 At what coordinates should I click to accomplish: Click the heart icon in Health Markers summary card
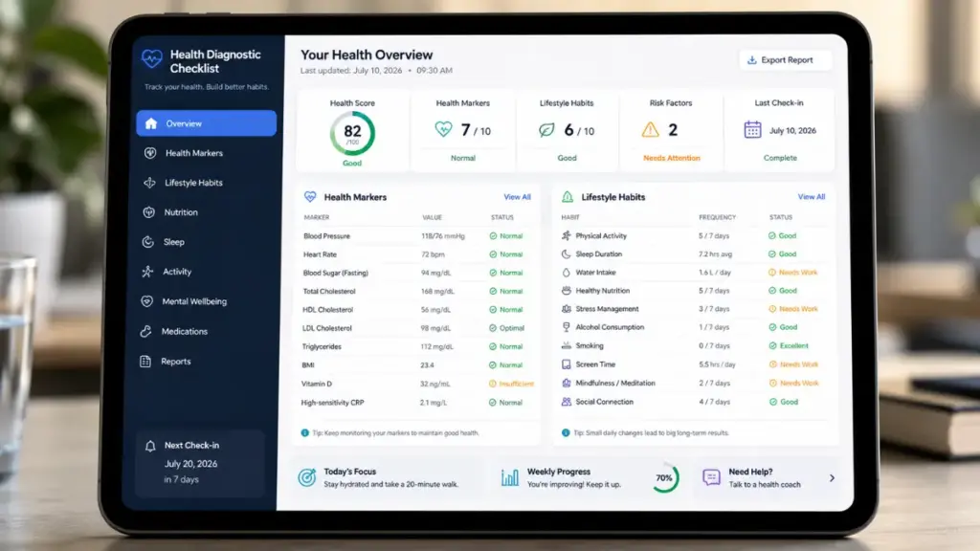pyautogui.click(x=443, y=129)
